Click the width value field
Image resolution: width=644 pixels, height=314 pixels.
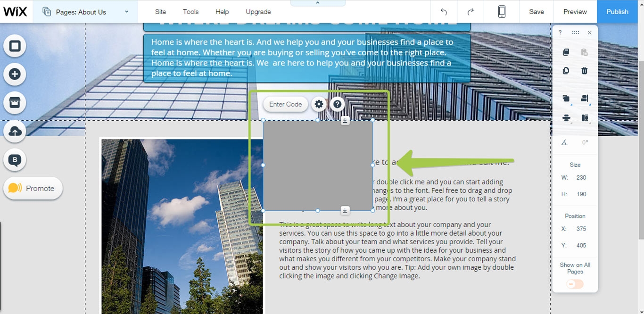(581, 178)
